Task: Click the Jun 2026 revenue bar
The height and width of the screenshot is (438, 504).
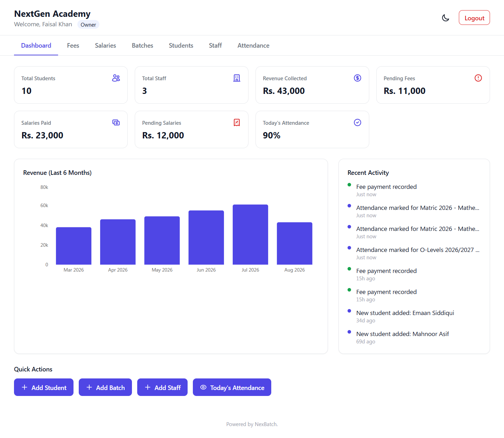Action: point(206,238)
